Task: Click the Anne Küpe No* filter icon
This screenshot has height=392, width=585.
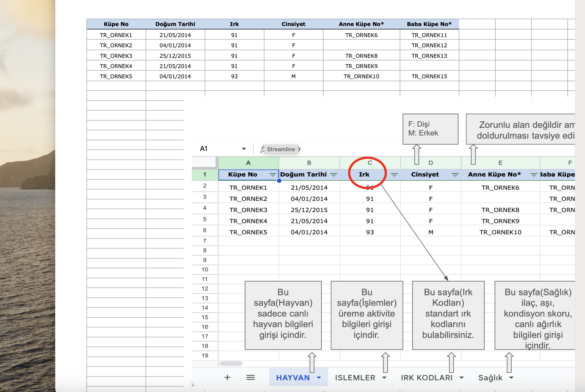Action: click(533, 175)
